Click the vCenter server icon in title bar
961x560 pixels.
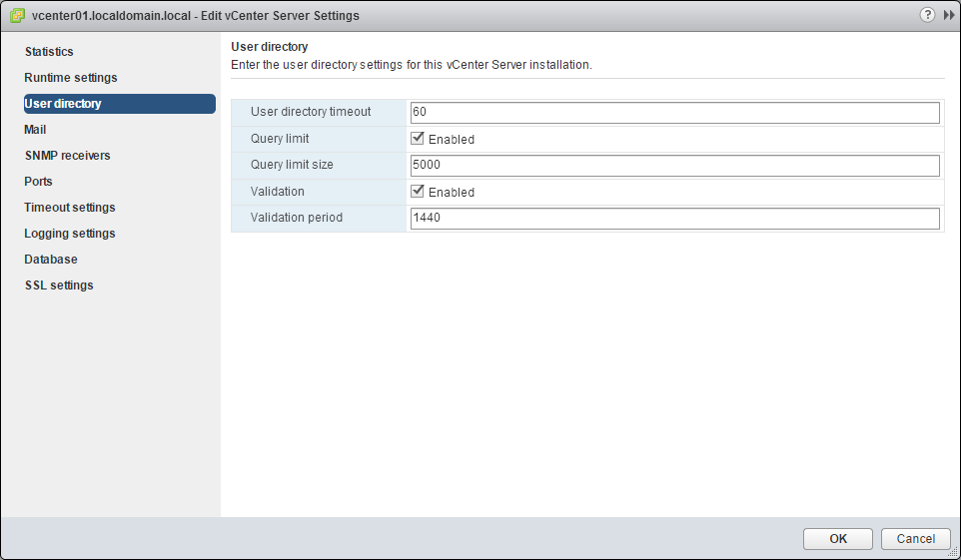coord(17,16)
